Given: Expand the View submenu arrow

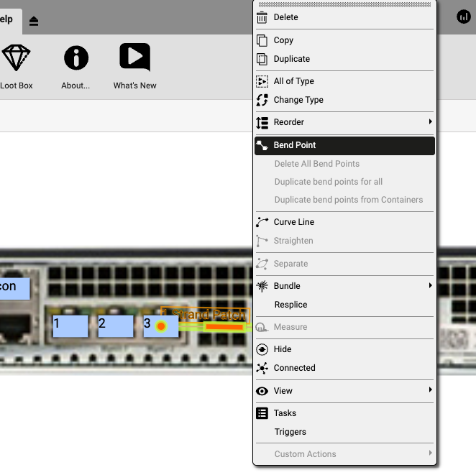Looking at the screenshot, I should 431,390.
